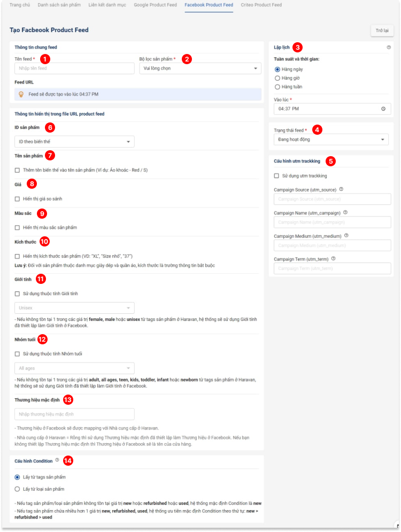Click help icon beside Cấu hình Condition

[57, 460]
